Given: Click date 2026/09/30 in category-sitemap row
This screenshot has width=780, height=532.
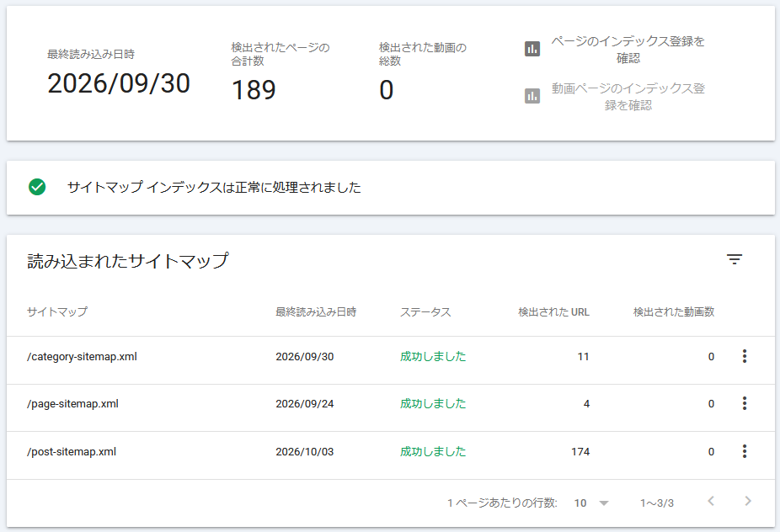Looking at the screenshot, I should pyautogui.click(x=304, y=356).
